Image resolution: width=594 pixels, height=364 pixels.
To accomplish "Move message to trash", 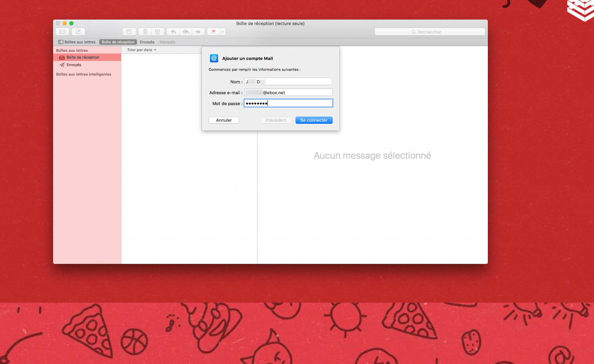I will (x=145, y=32).
